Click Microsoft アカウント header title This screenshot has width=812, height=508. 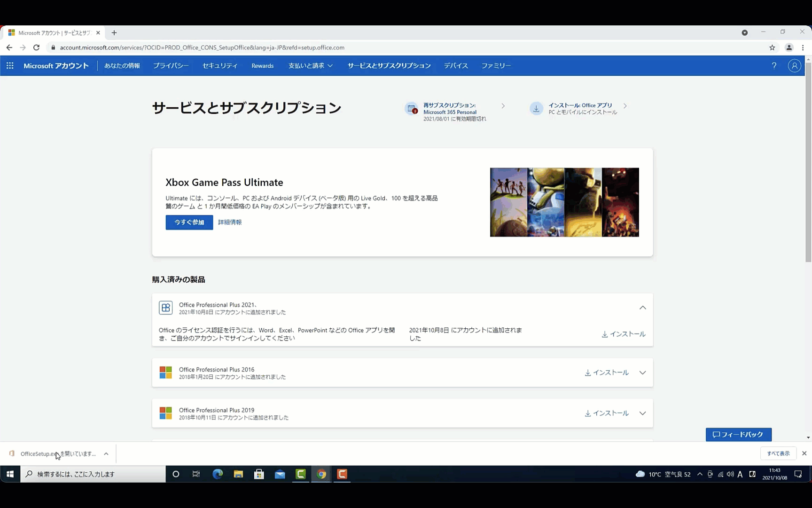coord(56,66)
